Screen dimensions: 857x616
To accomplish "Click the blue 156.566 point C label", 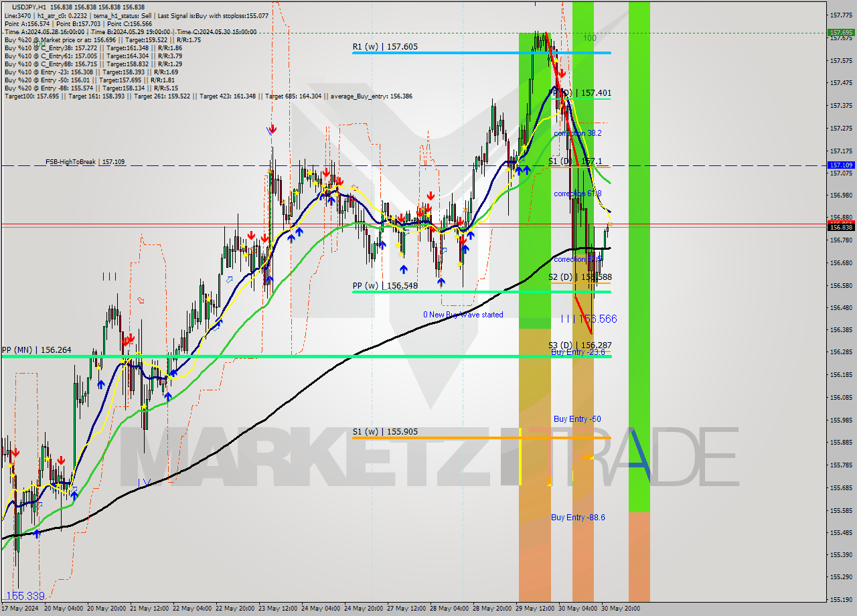I will click(x=598, y=319).
